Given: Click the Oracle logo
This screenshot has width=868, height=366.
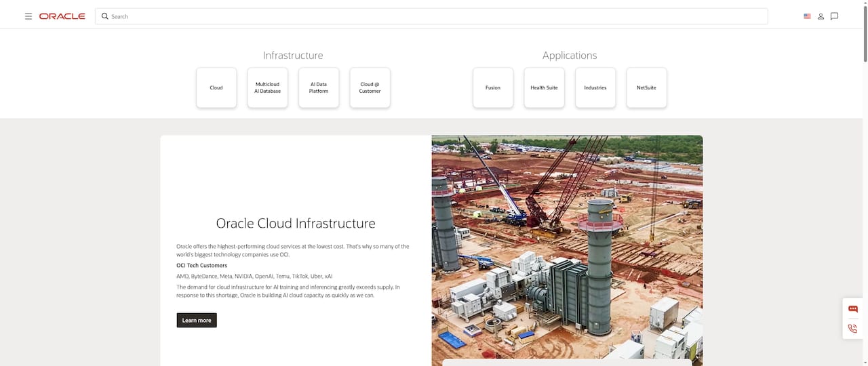Looking at the screenshot, I should pos(62,16).
